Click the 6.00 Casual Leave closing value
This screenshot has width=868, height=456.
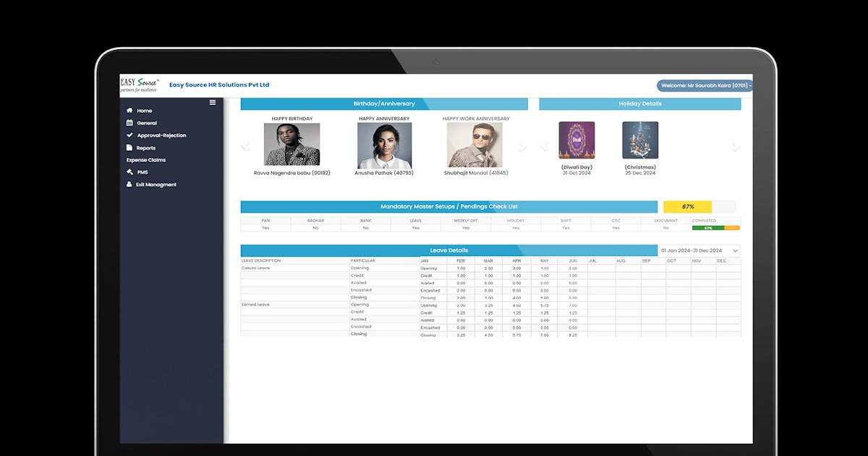573,298
